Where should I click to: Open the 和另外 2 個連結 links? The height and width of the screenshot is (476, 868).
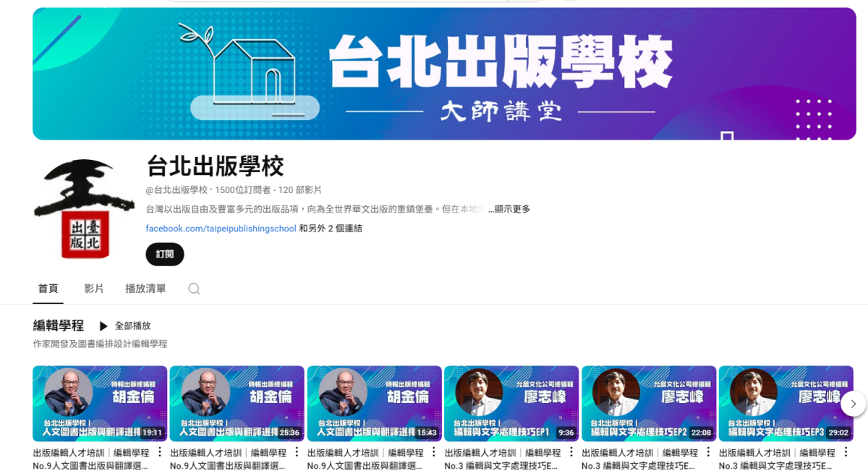(x=331, y=229)
